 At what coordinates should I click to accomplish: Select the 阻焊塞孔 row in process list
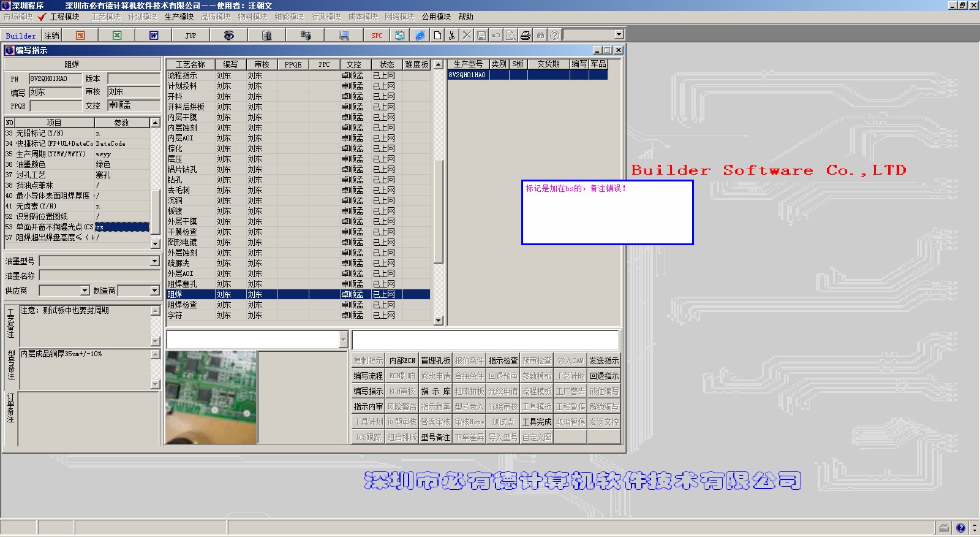pos(298,284)
